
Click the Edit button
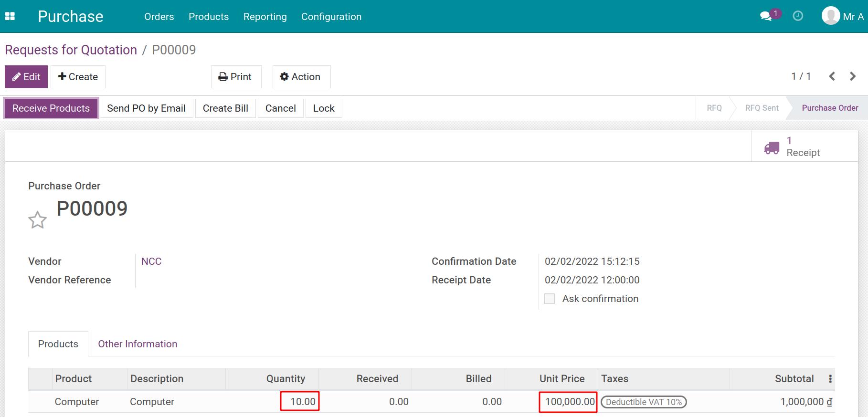[x=26, y=77]
